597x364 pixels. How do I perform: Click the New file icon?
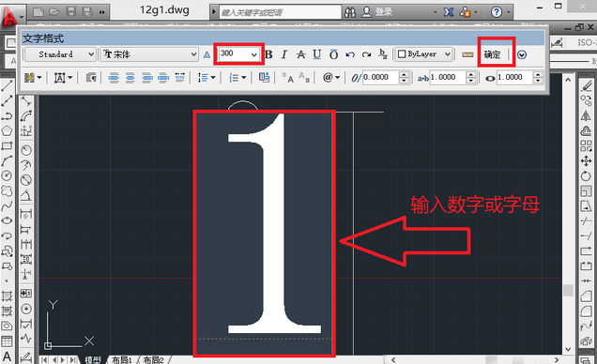coord(38,12)
